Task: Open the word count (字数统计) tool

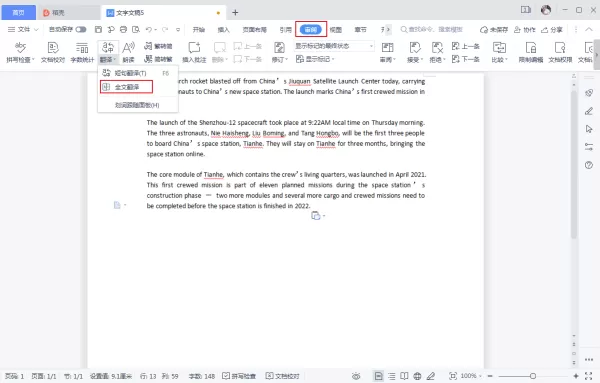Action: (x=82, y=52)
